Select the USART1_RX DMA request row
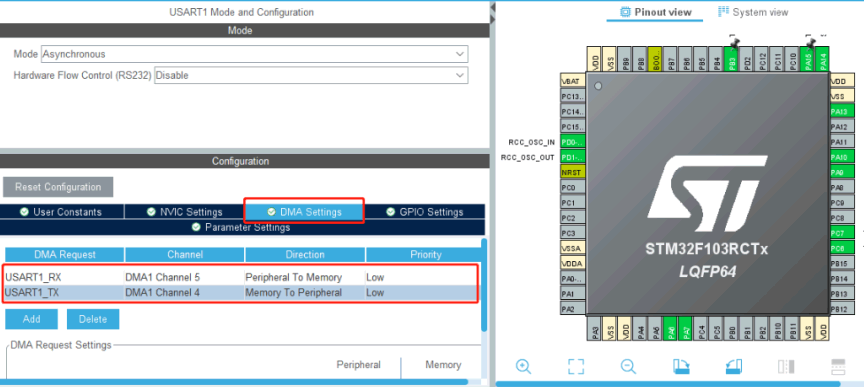This screenshot has height=387, width=864. 241,277
